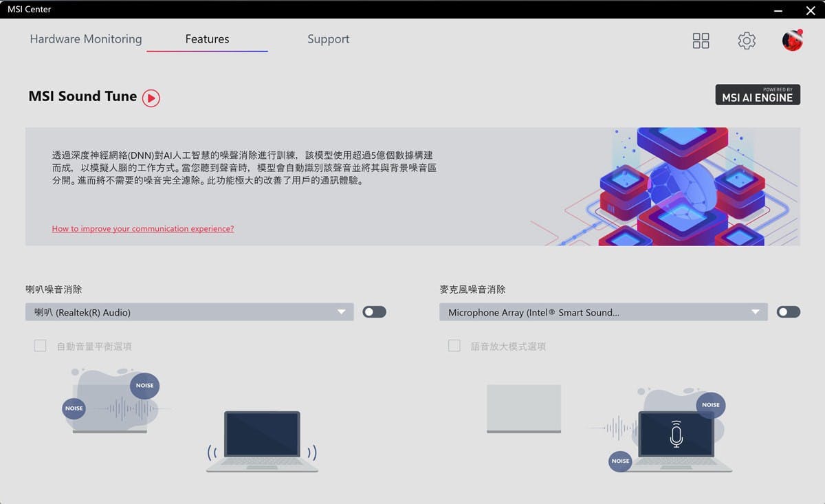Close the MSI Center window
This screenshot has width=825, height=504.
(x=810, y=10)
